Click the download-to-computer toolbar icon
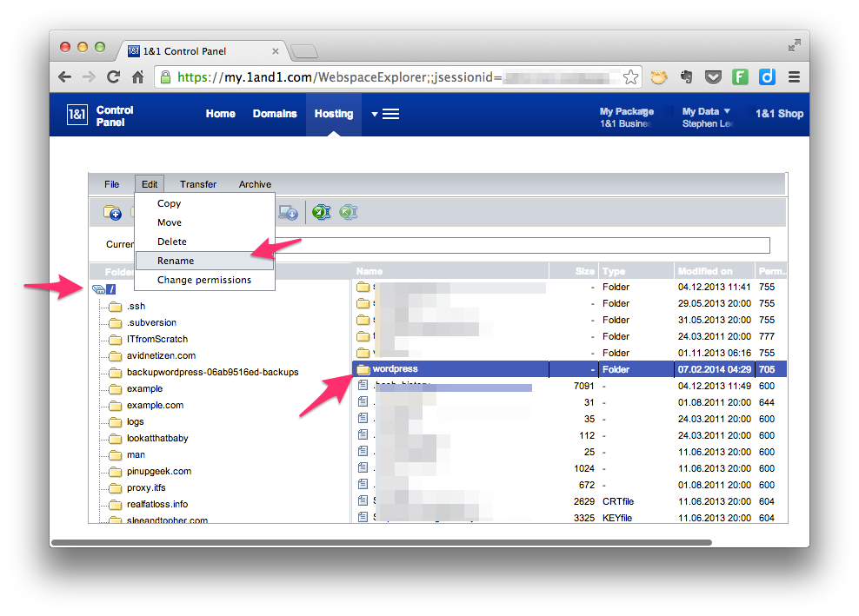 tap(288, 213)
